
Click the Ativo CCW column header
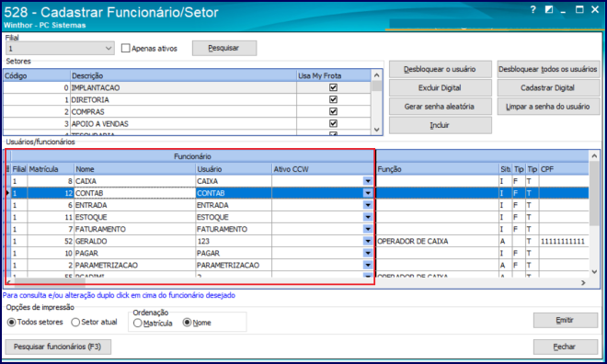pos(323,169)
